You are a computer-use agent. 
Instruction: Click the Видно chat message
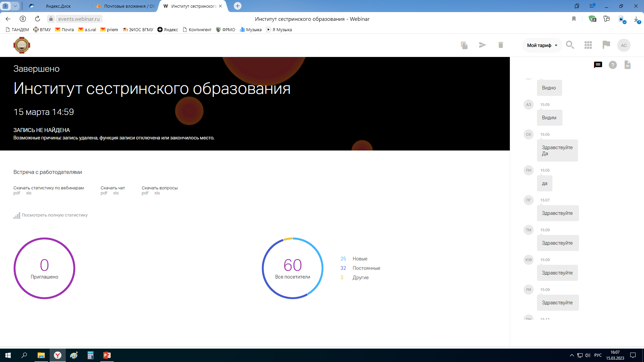coord(549,88)
